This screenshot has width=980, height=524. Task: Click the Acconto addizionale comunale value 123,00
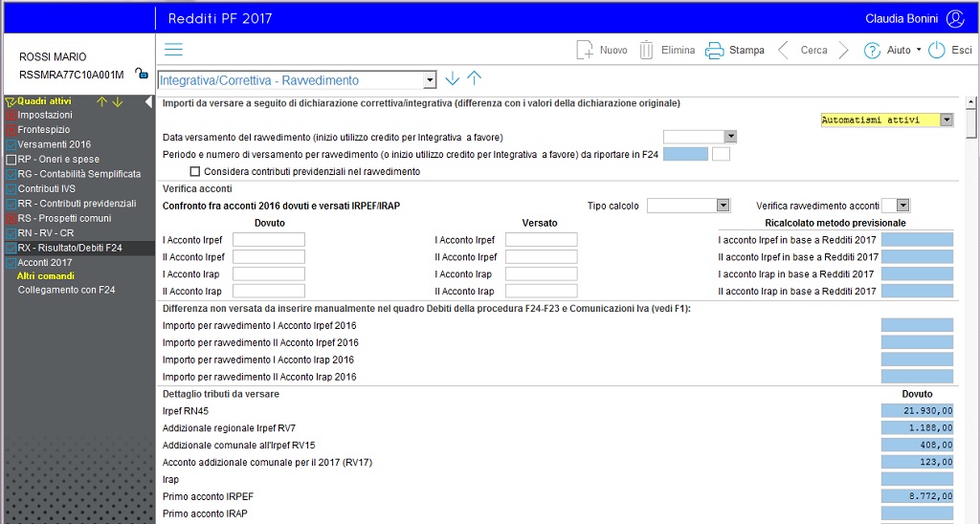(x=918, y=462)
